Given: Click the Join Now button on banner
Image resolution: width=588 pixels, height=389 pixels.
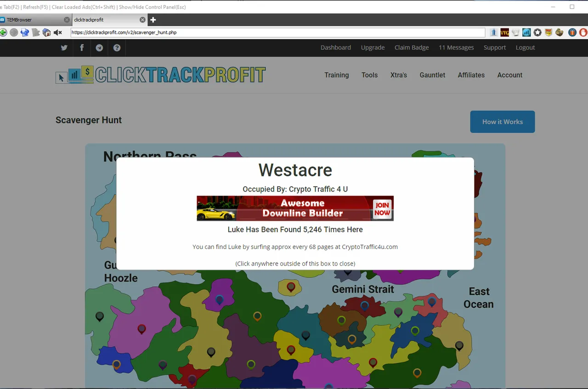Looking at the screenshot, I should click(382, 209).
